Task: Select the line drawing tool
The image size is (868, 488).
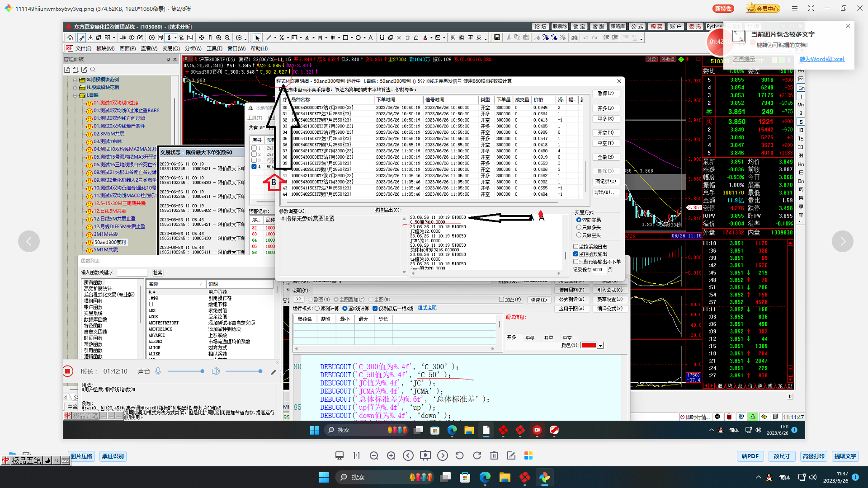Action: coord(269,38)
